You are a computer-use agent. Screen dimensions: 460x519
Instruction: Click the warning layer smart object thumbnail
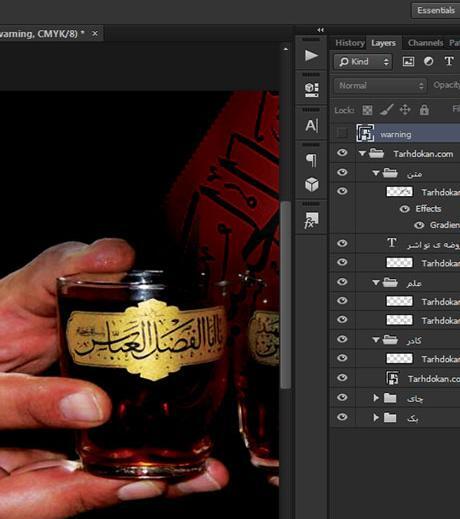tap(365, 133)
